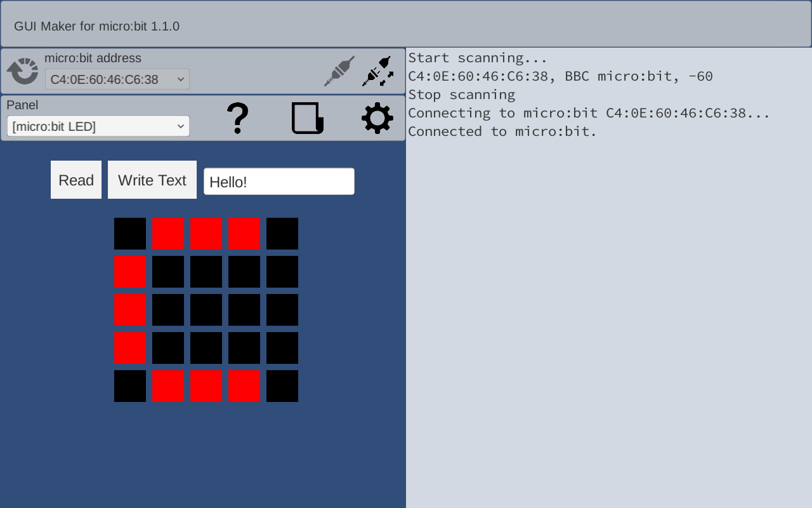812x508 pixels.
Task: Toggle LED row 4 column 1
Action: pyautogui.click(x=130, y=348)
